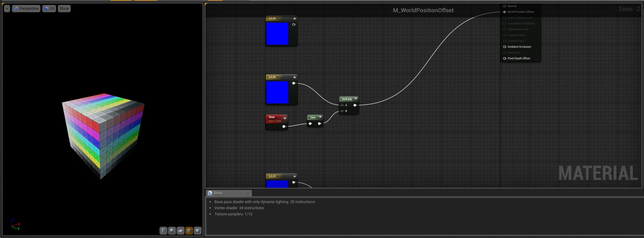
Task: Click the Ambient Occlusion input pin
Action: coord(504,47)
